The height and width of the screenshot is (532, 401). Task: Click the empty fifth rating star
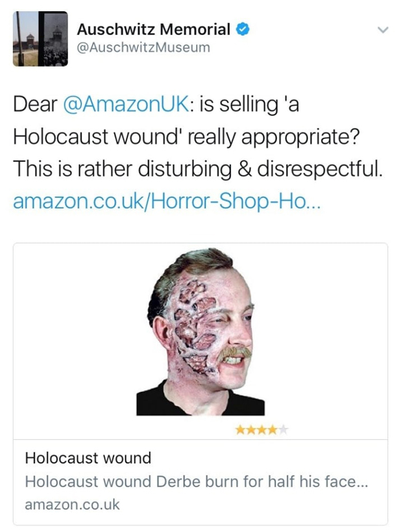coord(283,431)
